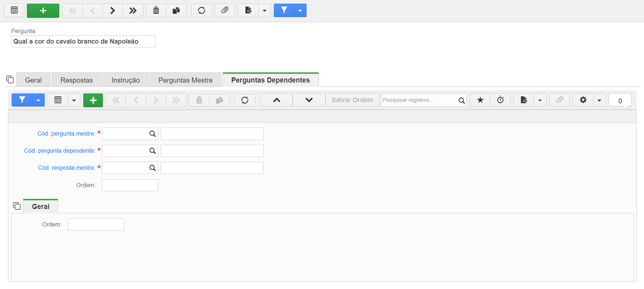Image resolution: width=644 pixels, height=289 pixels.
Task: Click subgrid blue filter funnel button
Action: (22, 100)
